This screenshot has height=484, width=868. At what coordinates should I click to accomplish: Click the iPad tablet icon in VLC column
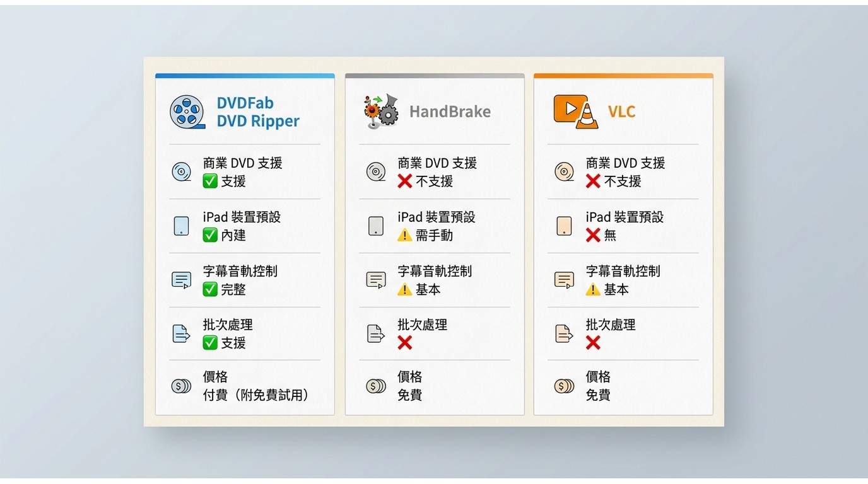coord(564,226)
